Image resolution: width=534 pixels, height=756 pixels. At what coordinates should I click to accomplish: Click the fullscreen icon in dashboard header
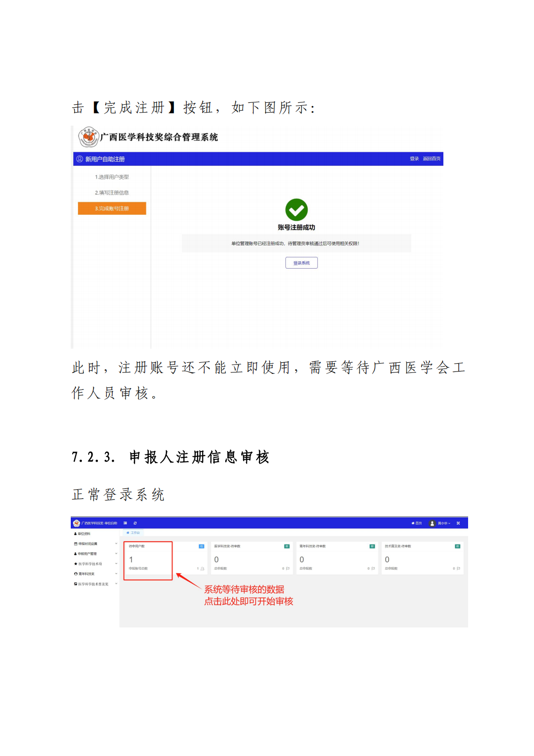click(x=458, y=523)
